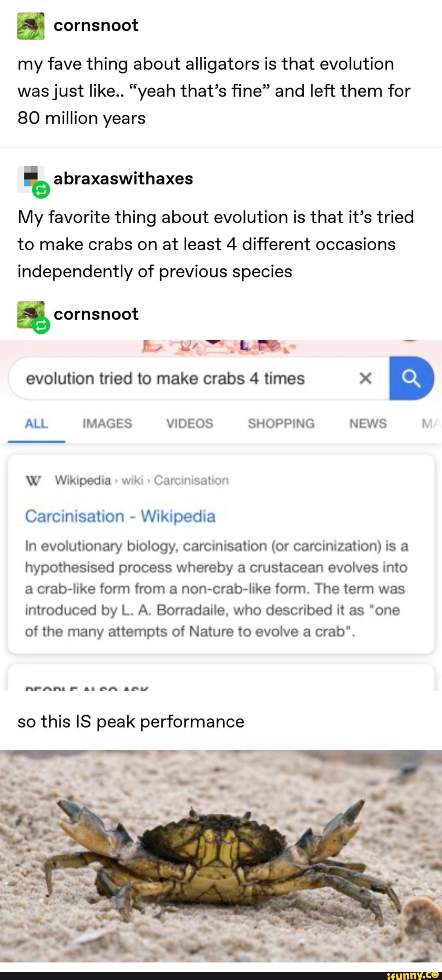This screenshot has height=980, width=442.
Task: Open Carcinisation - Wikipedia result link
Action: [120, 516]
